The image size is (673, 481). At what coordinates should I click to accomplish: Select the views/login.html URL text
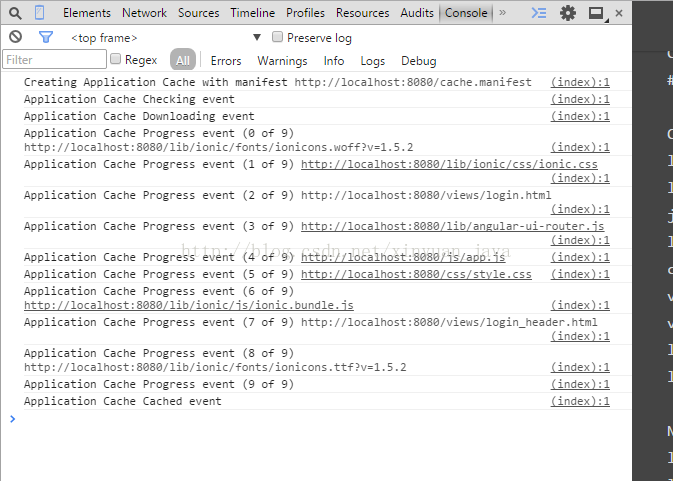click(x=426, y=195)
